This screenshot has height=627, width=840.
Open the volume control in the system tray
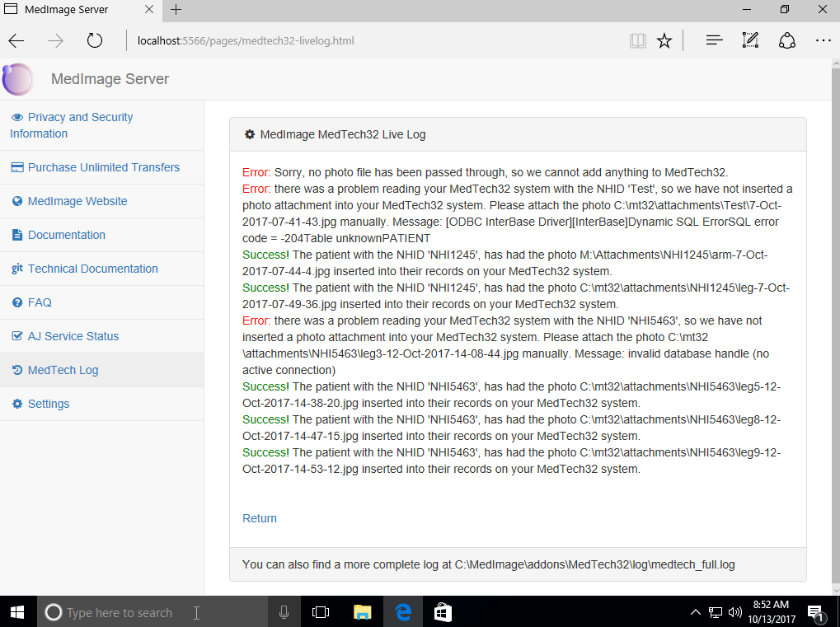click(x=735, y=612)
